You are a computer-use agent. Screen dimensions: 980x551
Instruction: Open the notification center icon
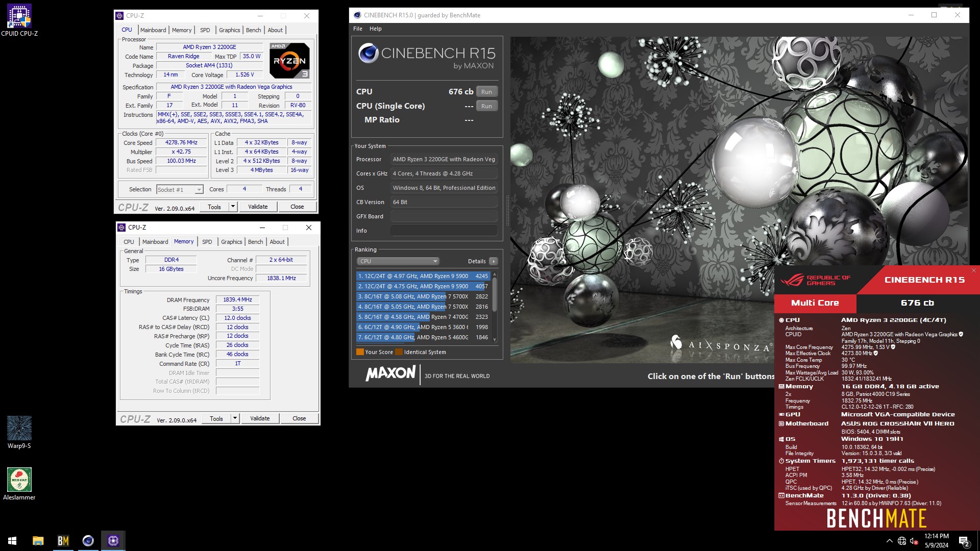click(x=964, y=541)
